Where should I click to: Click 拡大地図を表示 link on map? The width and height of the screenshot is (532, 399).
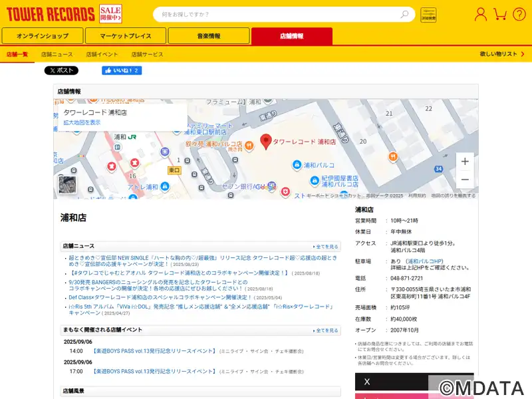tap(82, 122)
